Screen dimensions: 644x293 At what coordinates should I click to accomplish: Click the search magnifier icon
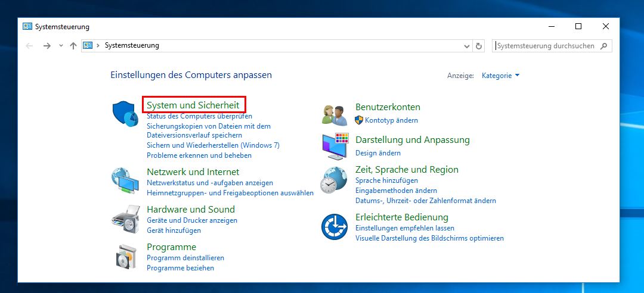click(603, 46)
